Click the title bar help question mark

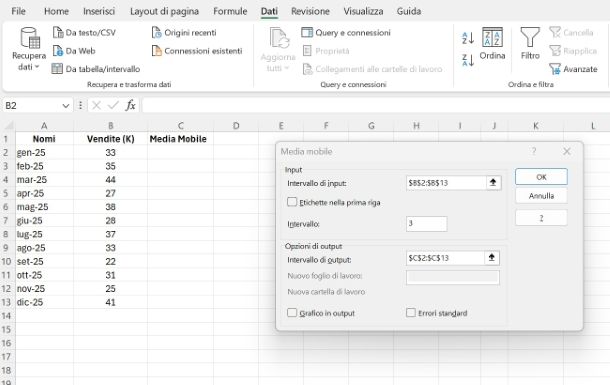534,151
